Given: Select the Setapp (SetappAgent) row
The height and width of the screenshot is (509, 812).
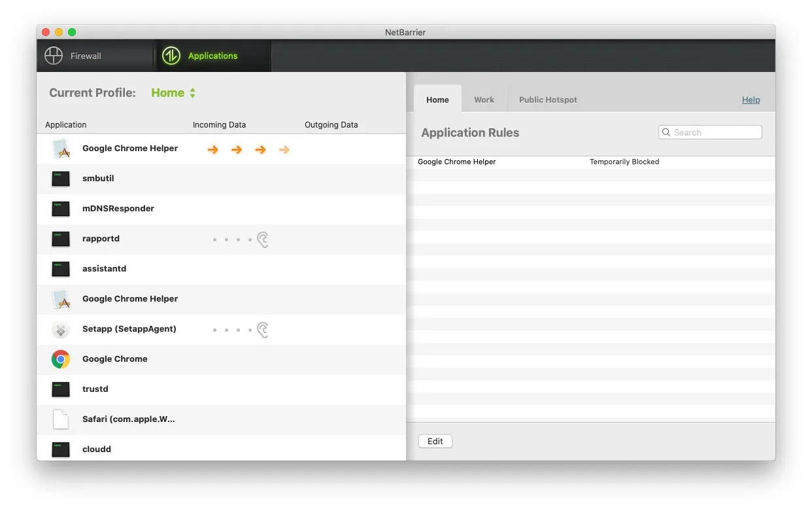Looking at the screenshot, I should tap(221, 329).
